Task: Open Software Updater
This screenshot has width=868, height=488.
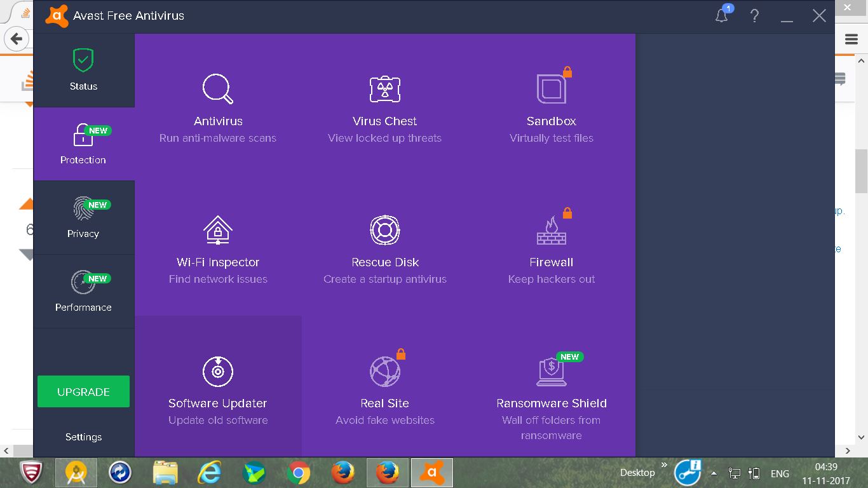Action: tap(218, 386)
